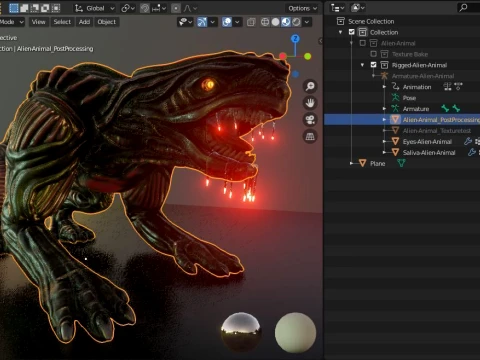This screenshot has height=360, width=480.
Task: Open the Options dropdown
Action: click(x=303, y=8)
